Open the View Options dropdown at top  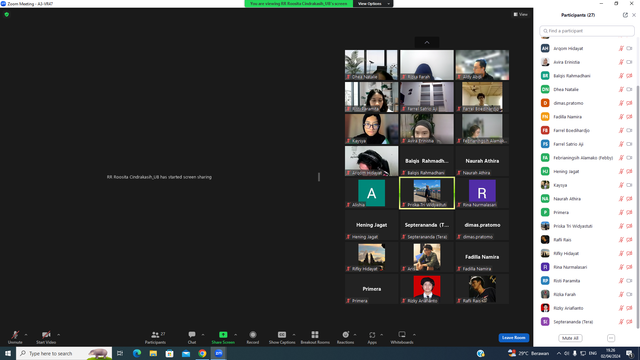373,4
